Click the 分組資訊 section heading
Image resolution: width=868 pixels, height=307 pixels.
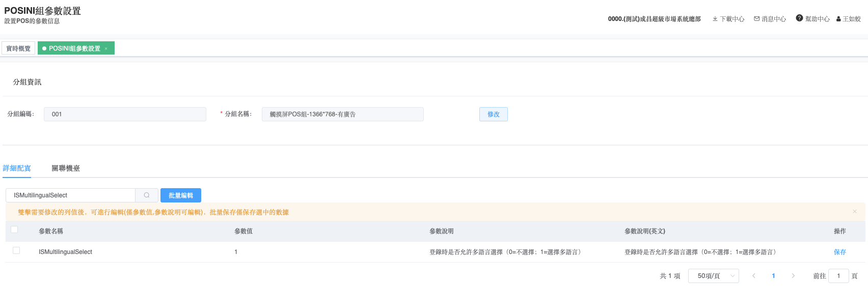coord(27,82)
